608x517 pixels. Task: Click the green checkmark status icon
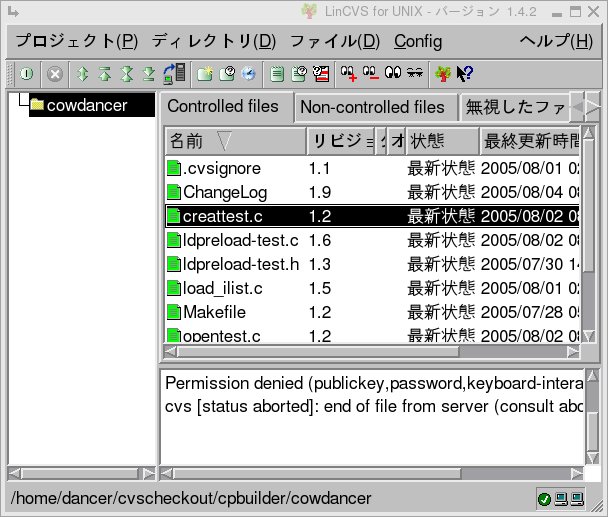[x=544, y=499]
